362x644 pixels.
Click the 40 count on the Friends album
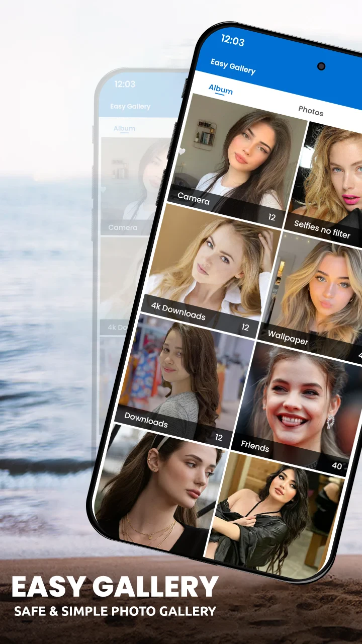[336, 466]
